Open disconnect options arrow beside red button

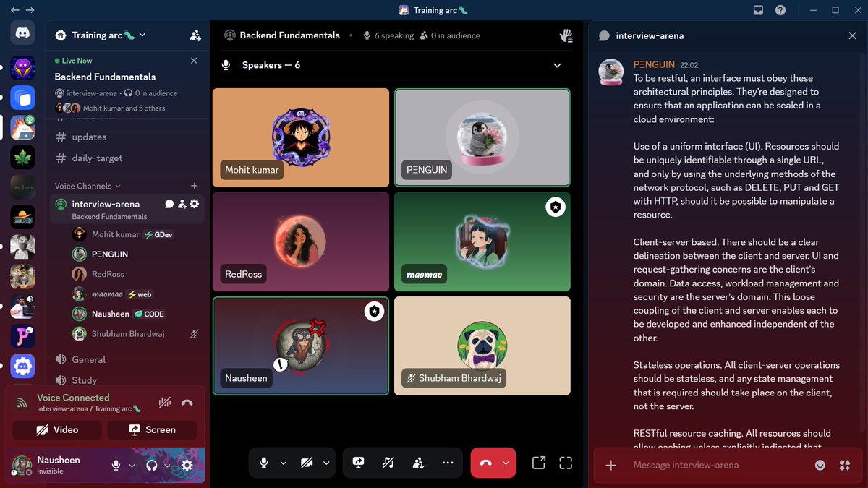coord(506,463)
